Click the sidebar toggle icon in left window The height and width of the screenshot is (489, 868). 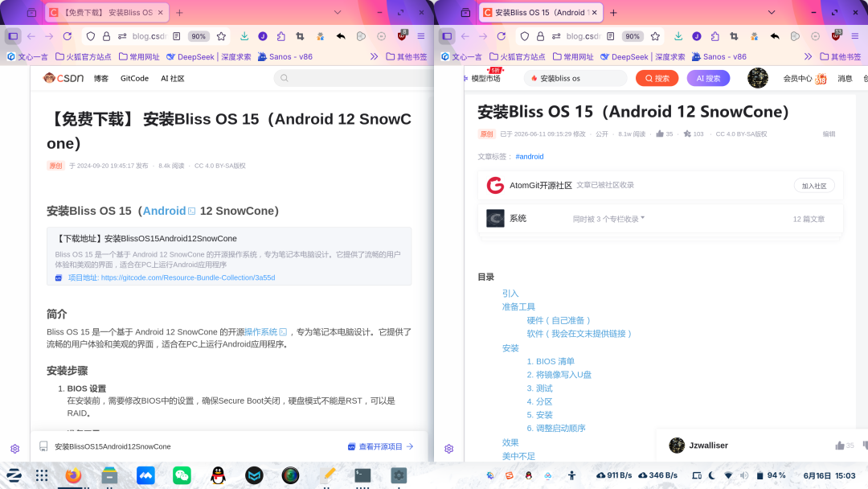click(13, 36)
